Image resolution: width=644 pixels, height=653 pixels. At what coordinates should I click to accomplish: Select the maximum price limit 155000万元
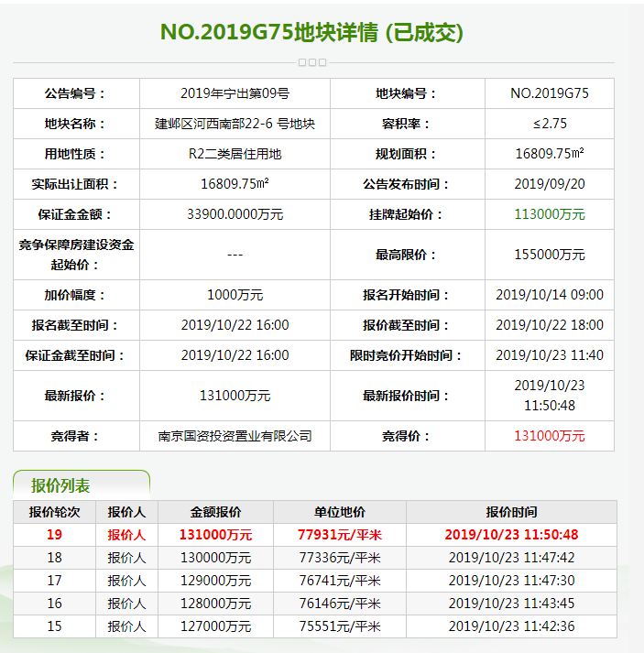550,255
